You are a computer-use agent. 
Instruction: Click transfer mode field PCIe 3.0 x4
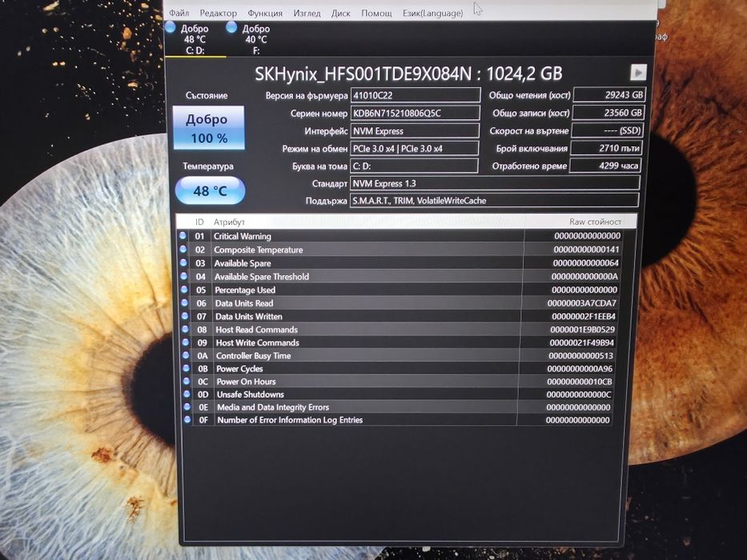pos(414,149)
